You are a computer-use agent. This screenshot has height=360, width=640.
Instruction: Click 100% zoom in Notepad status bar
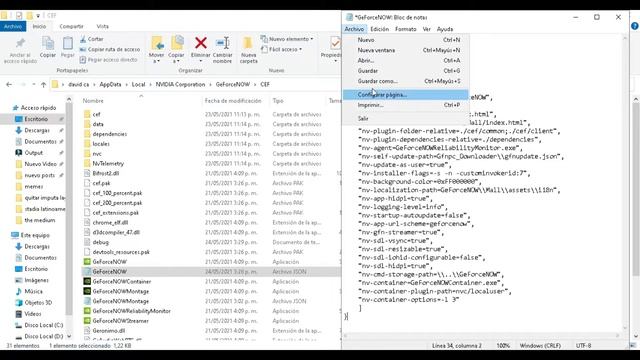[x=503, y=346]
